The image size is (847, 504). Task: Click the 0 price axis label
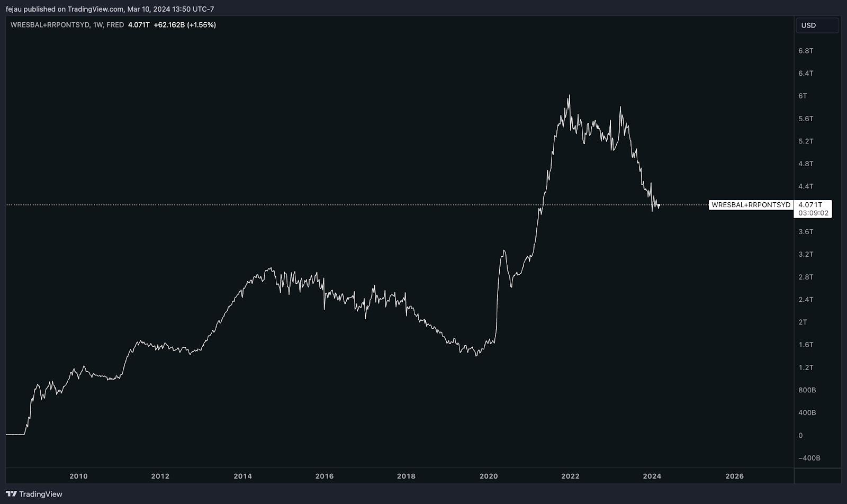tap(800, 435)
